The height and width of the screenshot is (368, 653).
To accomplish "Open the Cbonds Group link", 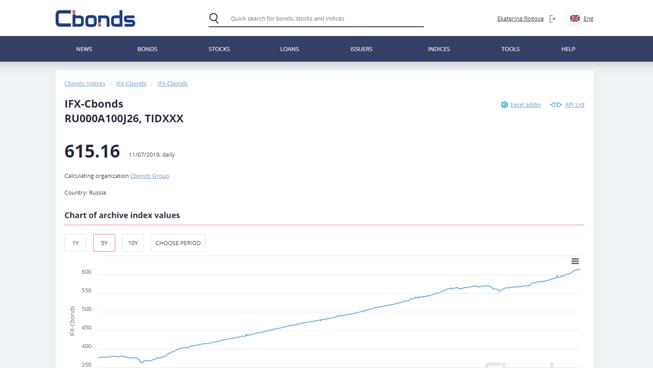I will 150,176.
